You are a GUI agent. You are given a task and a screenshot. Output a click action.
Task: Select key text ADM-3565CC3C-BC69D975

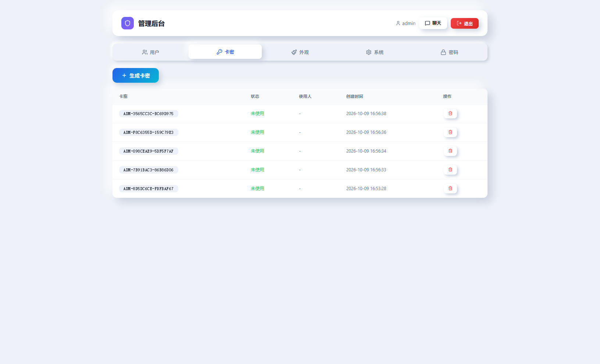149,114
